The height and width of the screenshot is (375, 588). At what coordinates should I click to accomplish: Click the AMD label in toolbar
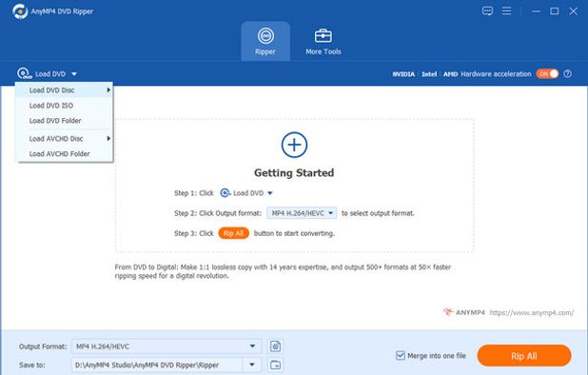click(450, 74)
